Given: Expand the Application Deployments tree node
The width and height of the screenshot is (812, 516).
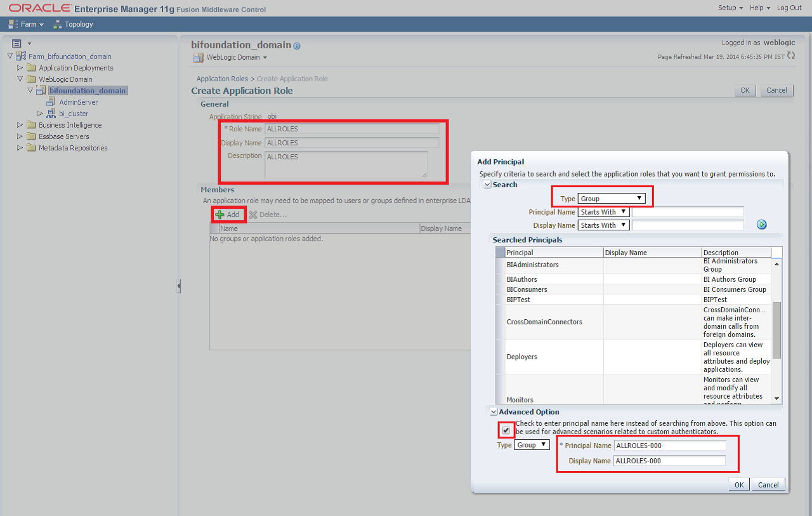Looking at the screenshot, I should 20,68.
